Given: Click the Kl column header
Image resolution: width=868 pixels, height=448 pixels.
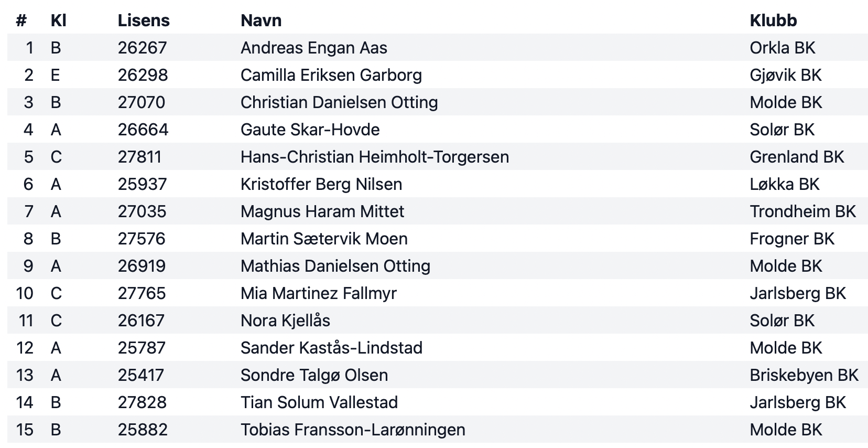Looking at the screenshot, I should click(58, 20).
